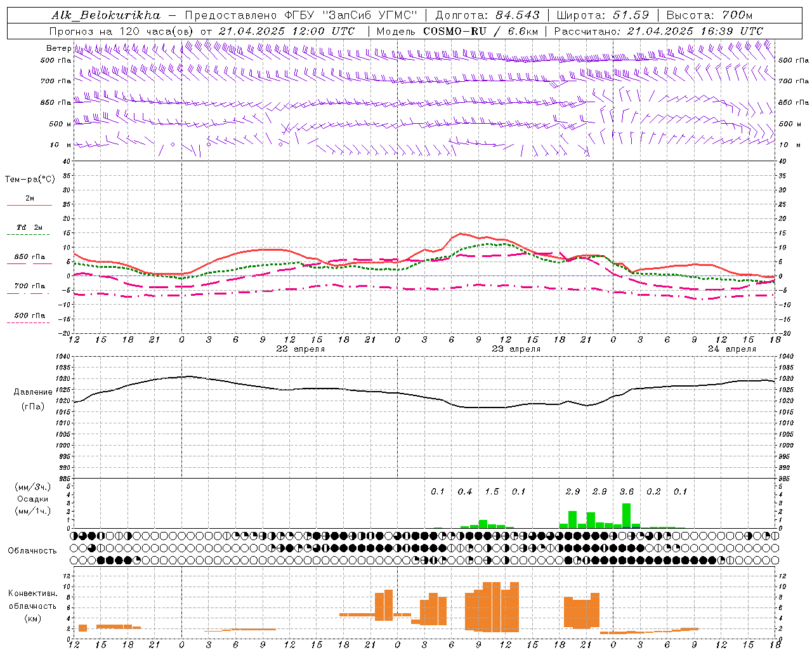This screenshot has height=650, width=812.
Task: Click the Долгота: 84.543 value
Action: tap(487, 15)
